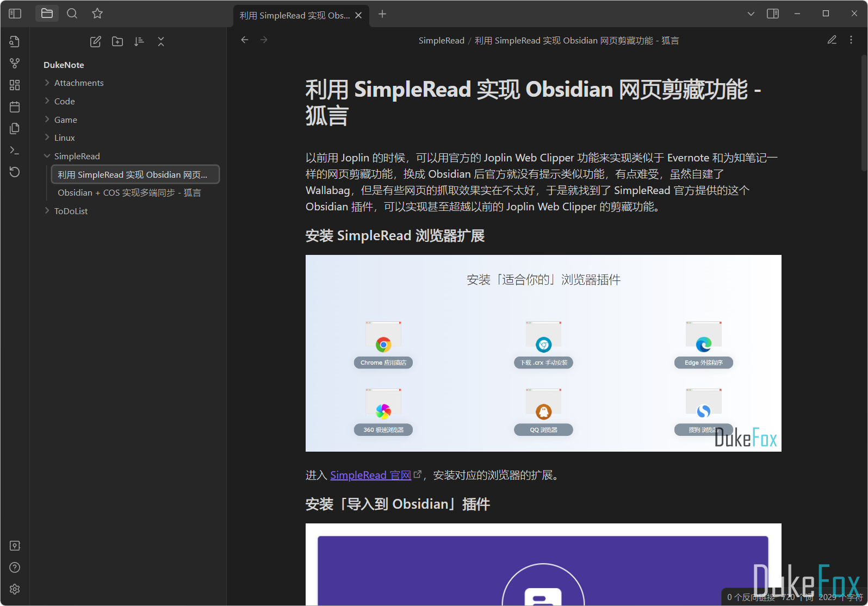Change the file sort order
Viewport: 868px width, 606px height.
(139, 41)
